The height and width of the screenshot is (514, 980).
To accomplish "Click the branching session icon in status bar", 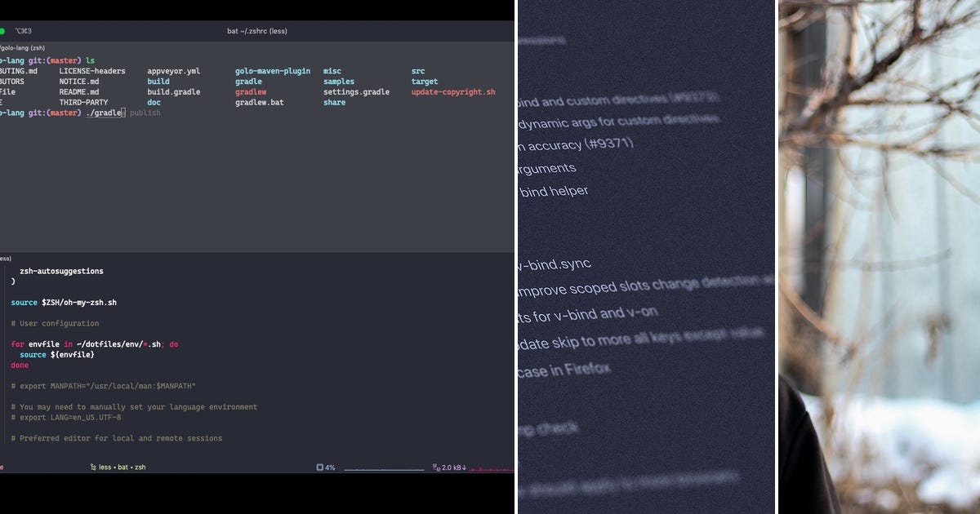I will pos(93,467).
